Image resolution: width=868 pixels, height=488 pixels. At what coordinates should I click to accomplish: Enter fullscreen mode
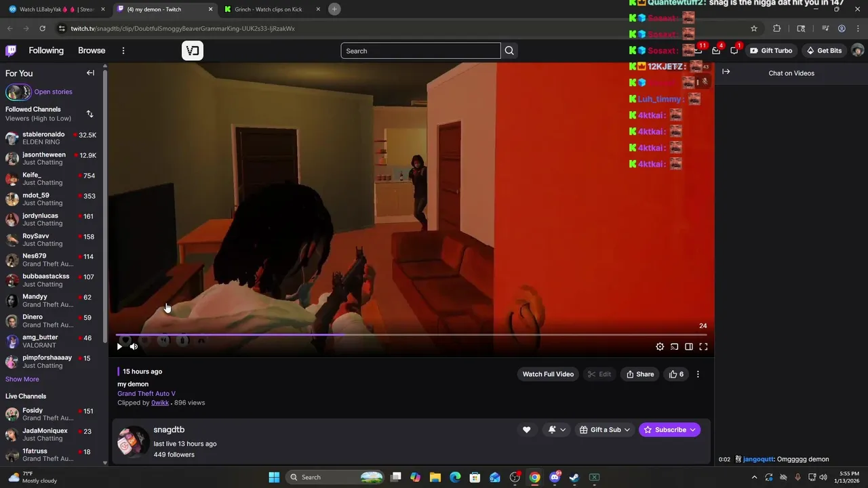[703, 346]
